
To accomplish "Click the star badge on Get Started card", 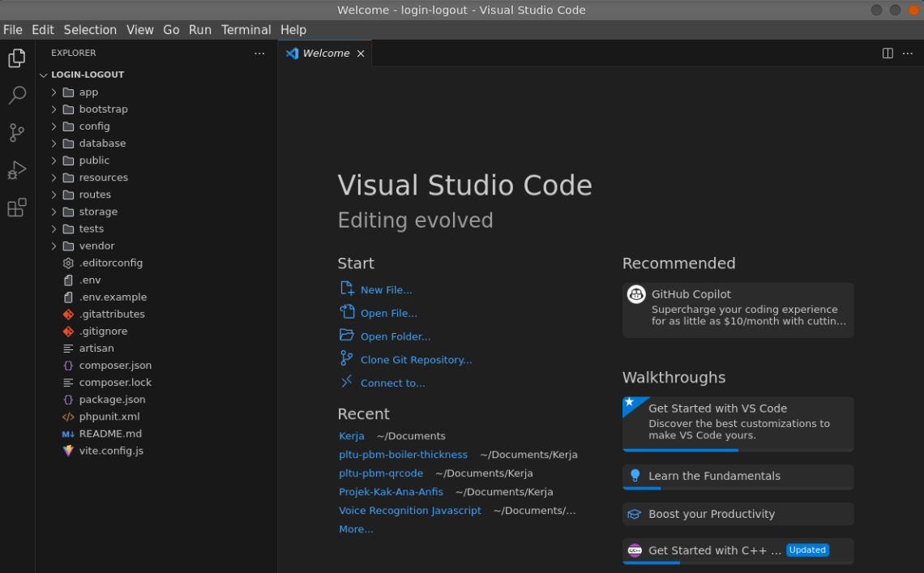I will (629, 402).
